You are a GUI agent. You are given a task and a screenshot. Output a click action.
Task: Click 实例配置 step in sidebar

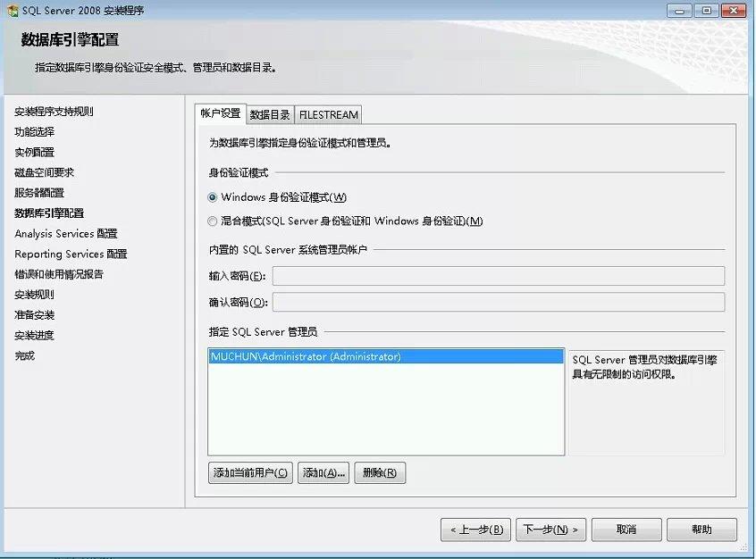(34, 153)
